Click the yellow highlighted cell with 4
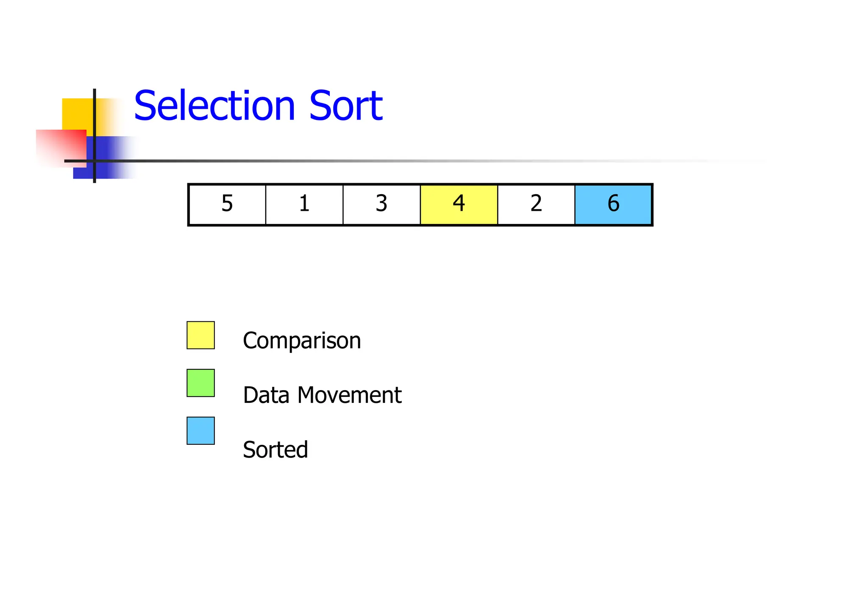This screenshot has height=614, width=868. point(459,204)
